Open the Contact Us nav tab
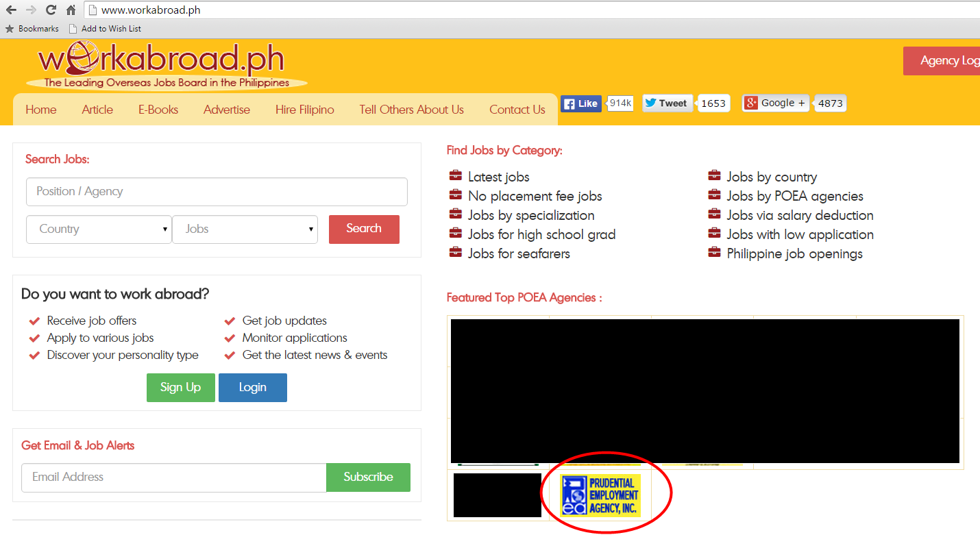The height and width of the screenshot is (535, 980). point(517,110)
